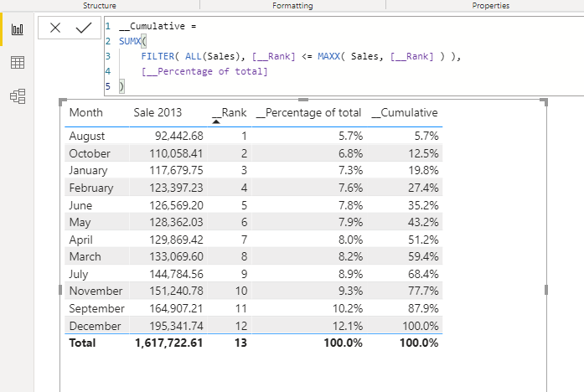Click [__Percentage of total] in the formula
Screen dimensions: 584x392
204,71
